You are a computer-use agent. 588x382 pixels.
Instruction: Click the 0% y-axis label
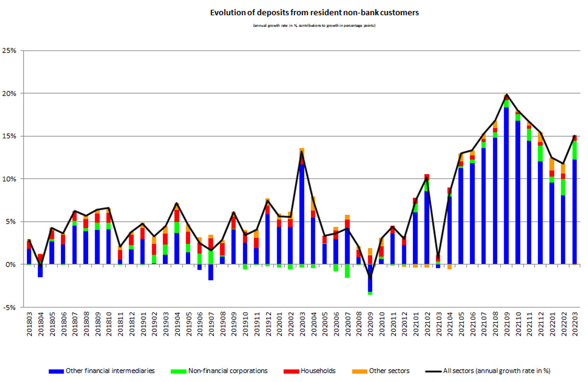pyautogui.click(x=11, y=264)
